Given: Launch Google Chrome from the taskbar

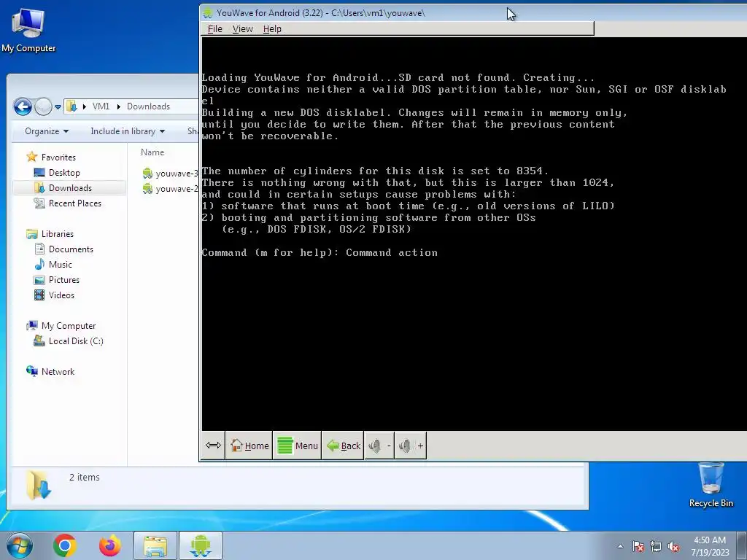Looking at the screenshot, I should coord(65,545).
